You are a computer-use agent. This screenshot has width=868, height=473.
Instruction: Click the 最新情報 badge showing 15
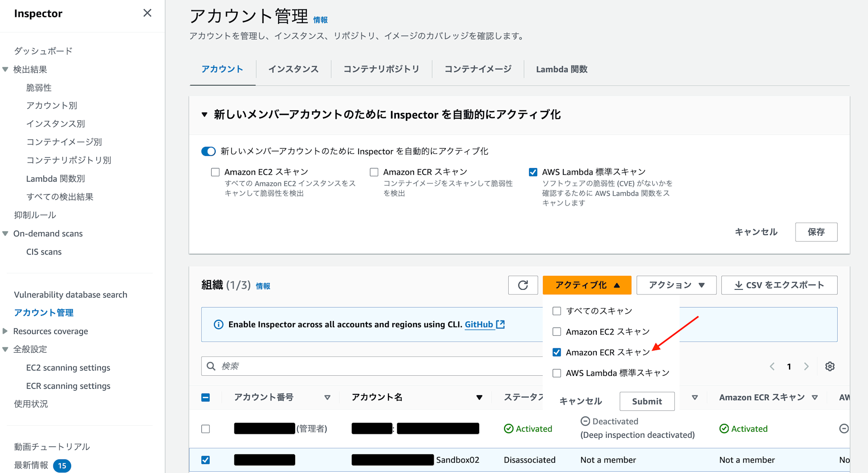pyautogui.click(x=62, y=466)
